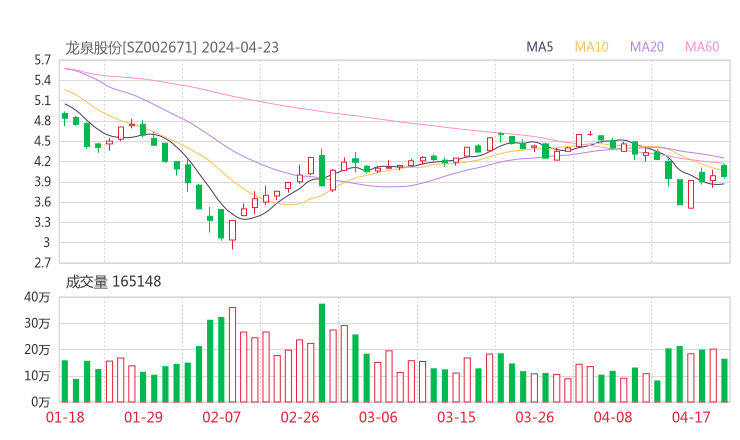Click the 5.7 price axis label
The image size is (740, 440).
pyautogui.click(x=42, y=60)
